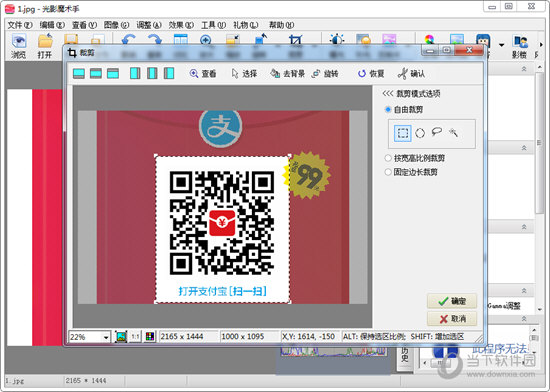Screen dimensions: 550x392
Task: Click the 确认 scissors confirm tool
Action: pos(411,74)
